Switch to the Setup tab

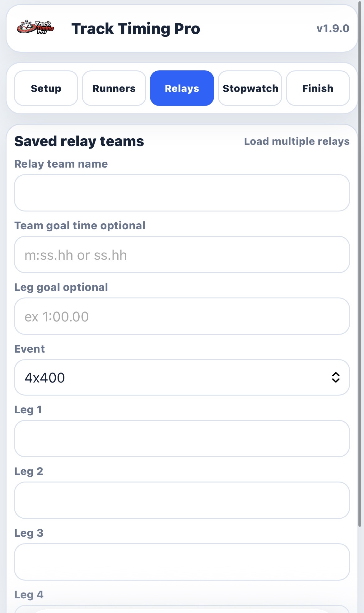45,88
